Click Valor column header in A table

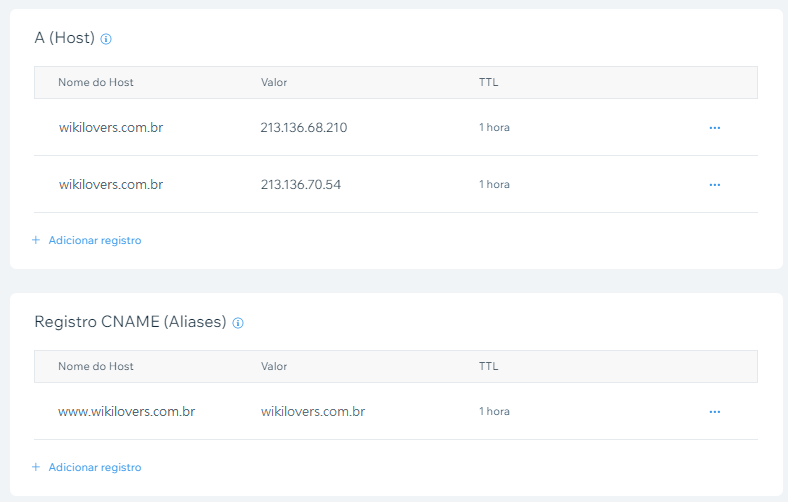(274, 82)
